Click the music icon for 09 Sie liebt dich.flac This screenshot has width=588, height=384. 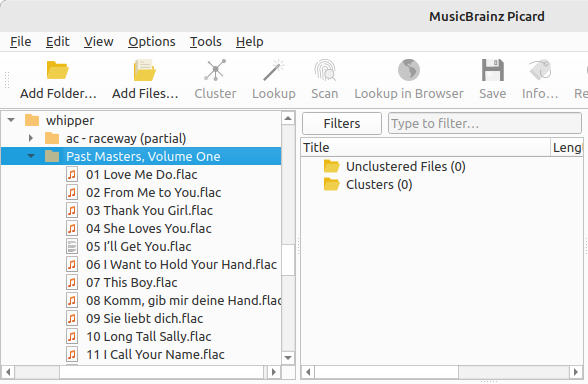(x=72, y=318)
